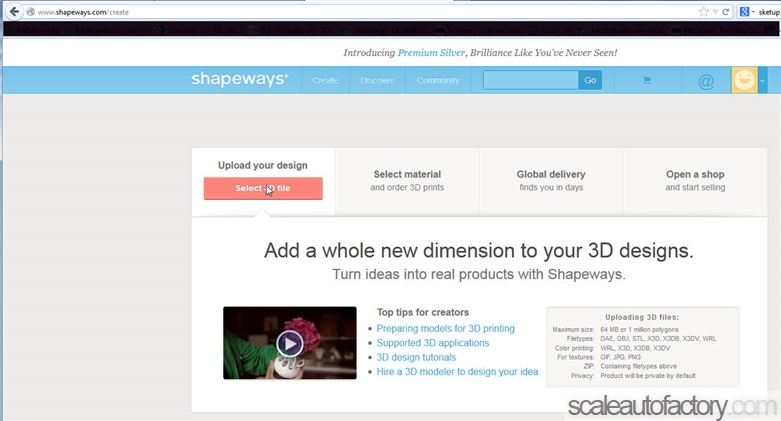Open the Premium Silver link
The image size is (781, 421).
point(431,53)
